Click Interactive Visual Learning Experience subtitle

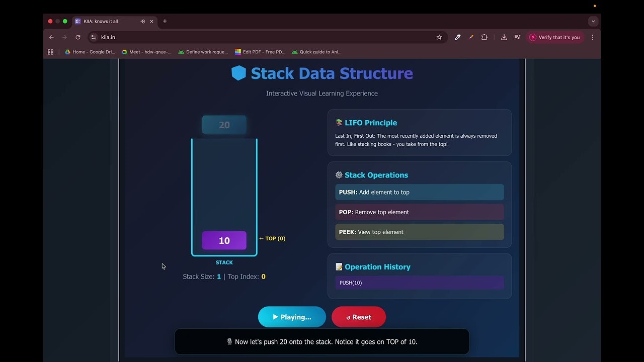tap(322, 94)
